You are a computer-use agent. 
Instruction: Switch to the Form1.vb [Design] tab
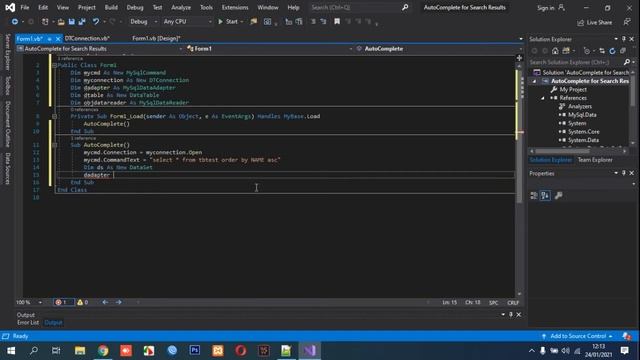(156, 38)
